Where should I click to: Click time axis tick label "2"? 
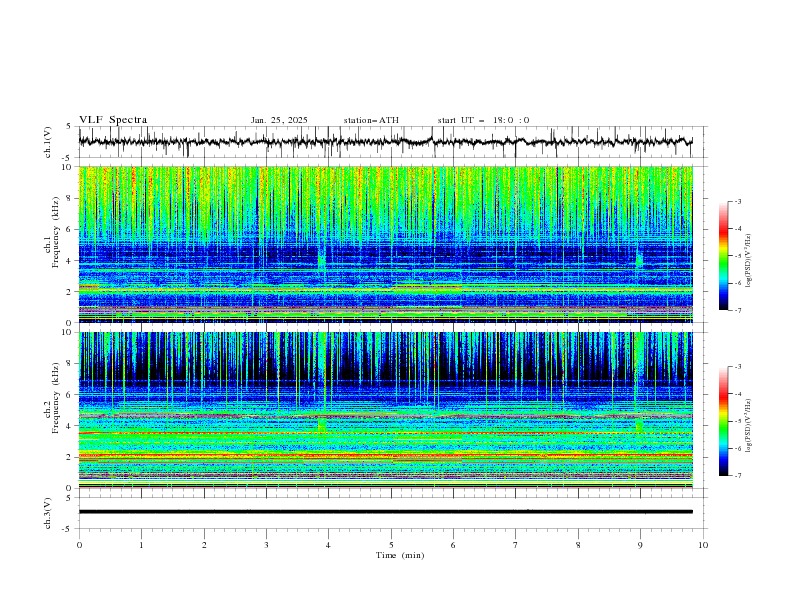click(x=204, y=545)
